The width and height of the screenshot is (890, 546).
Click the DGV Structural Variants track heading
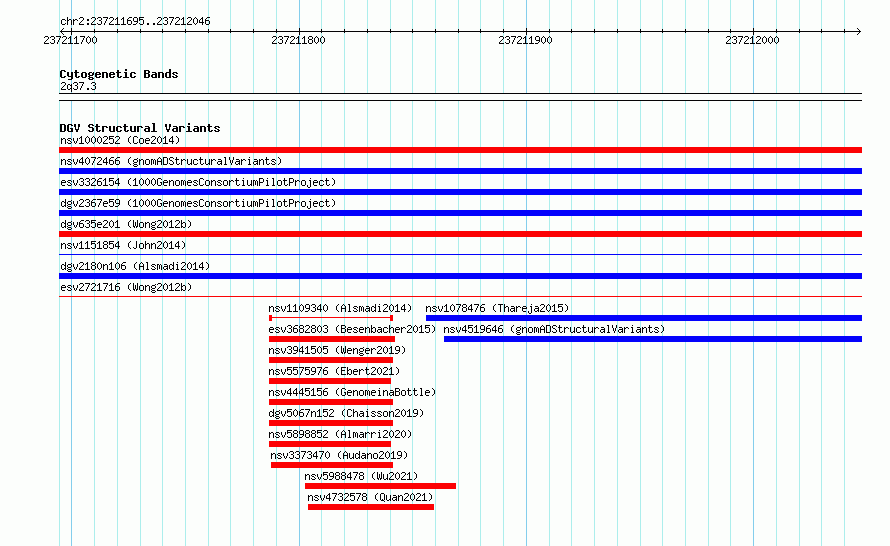(140, 128)
